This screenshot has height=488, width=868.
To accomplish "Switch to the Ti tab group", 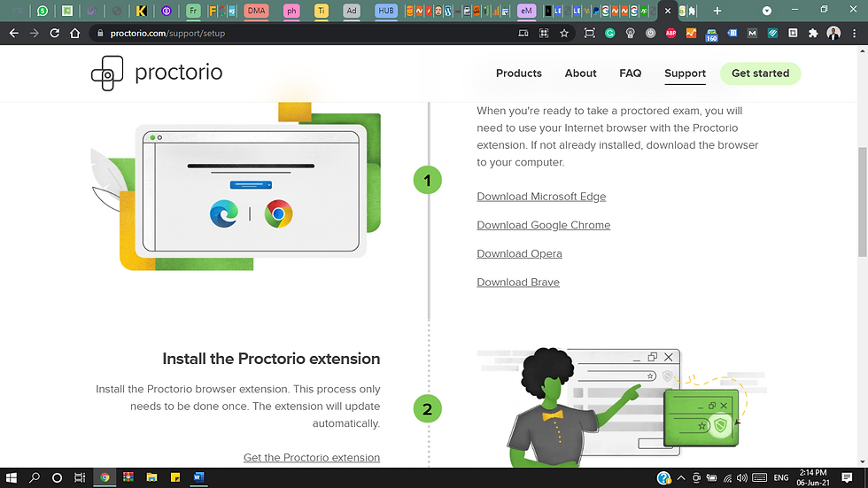I will pyautogui.click(x=321, y=11).
